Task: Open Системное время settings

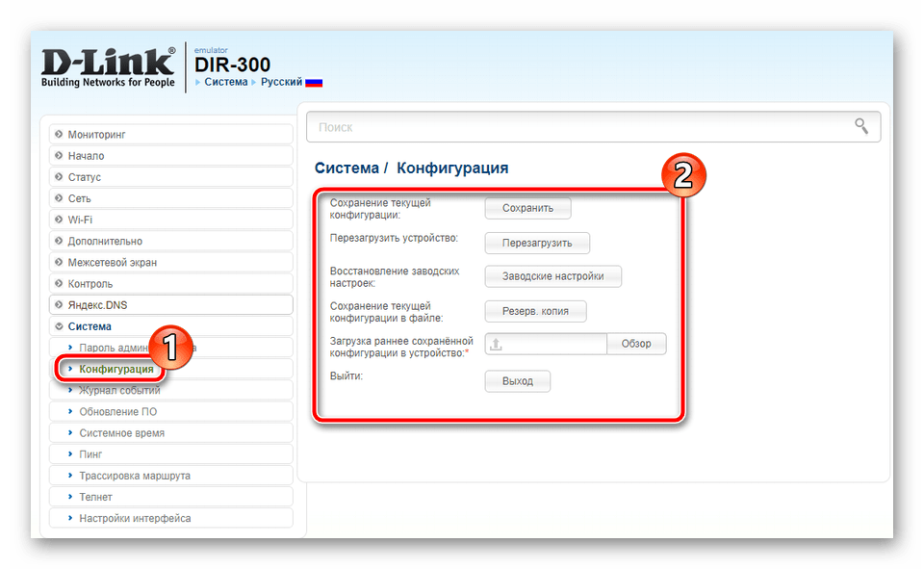Action: [171, 433]
